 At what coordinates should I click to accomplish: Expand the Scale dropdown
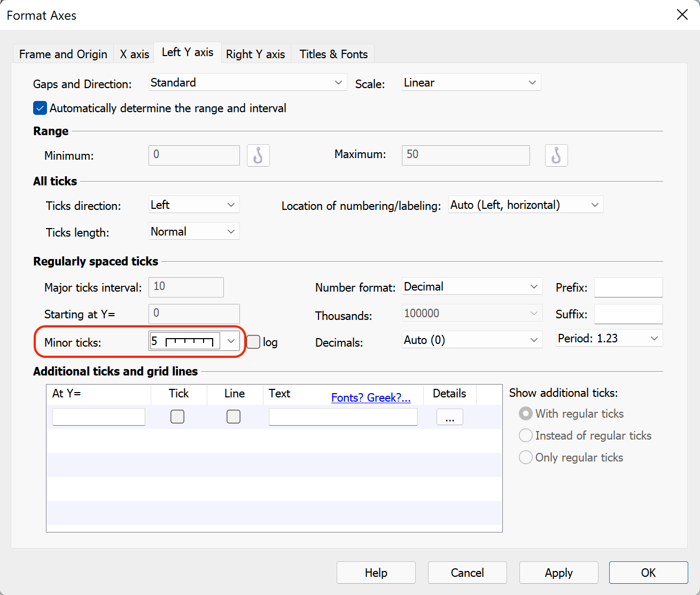click(471, 83)
